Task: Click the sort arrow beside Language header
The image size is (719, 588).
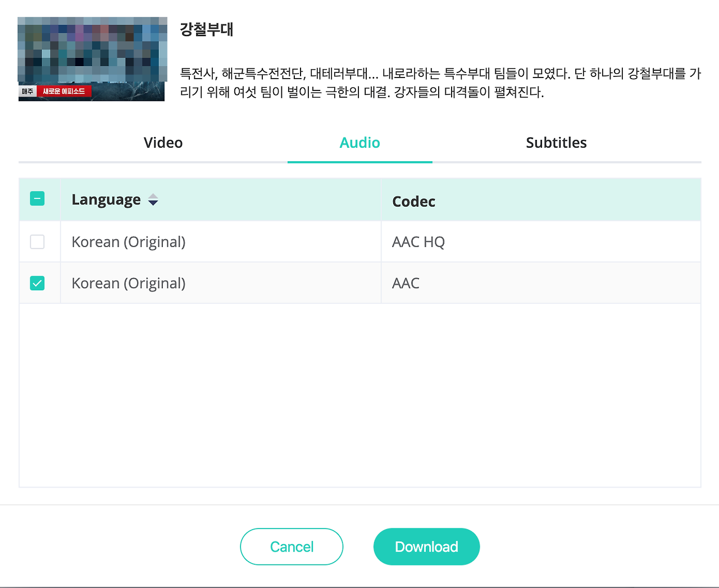Action: pyautogui.click(x=152, y=199)
